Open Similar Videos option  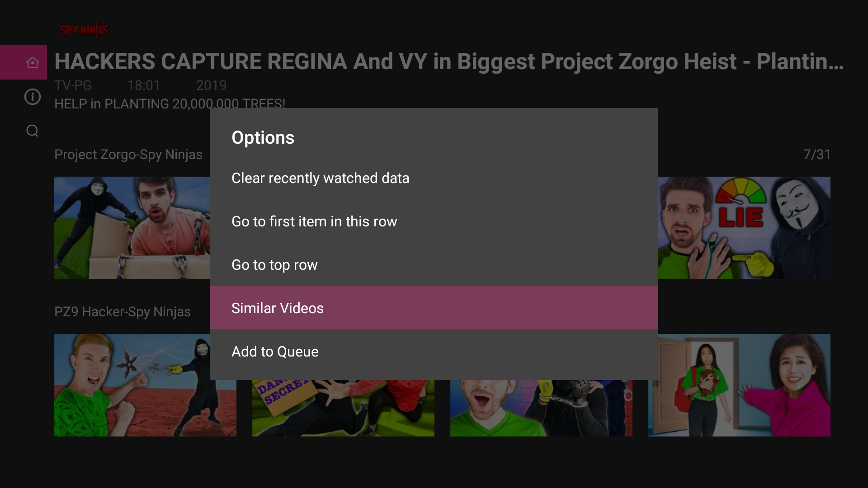(x=278, y=308)
